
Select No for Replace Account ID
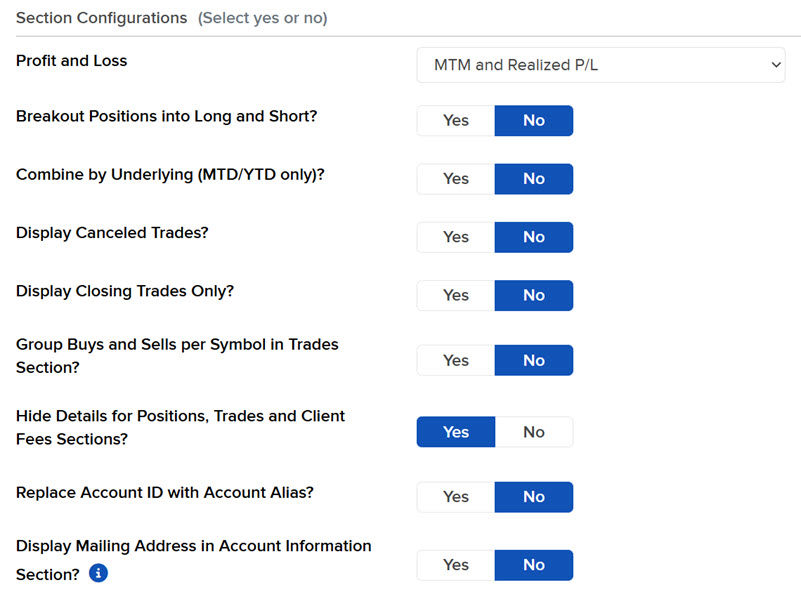coord(534,497)
